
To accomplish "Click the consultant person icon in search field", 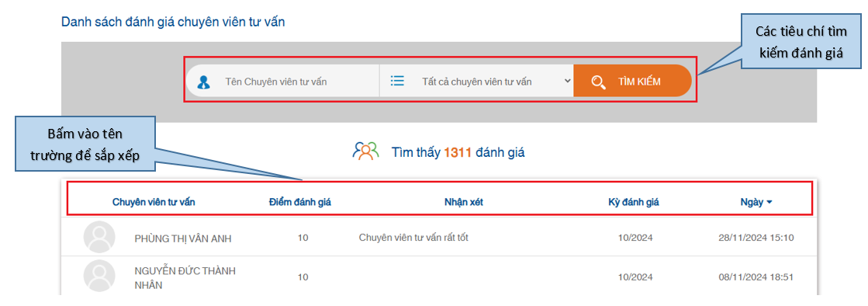I will coord(204,82).
